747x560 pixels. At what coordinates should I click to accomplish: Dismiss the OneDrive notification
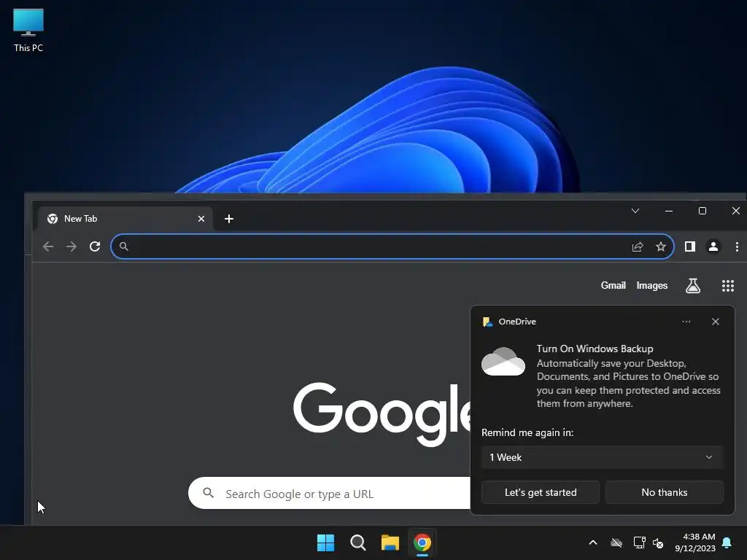click(715, 322)
